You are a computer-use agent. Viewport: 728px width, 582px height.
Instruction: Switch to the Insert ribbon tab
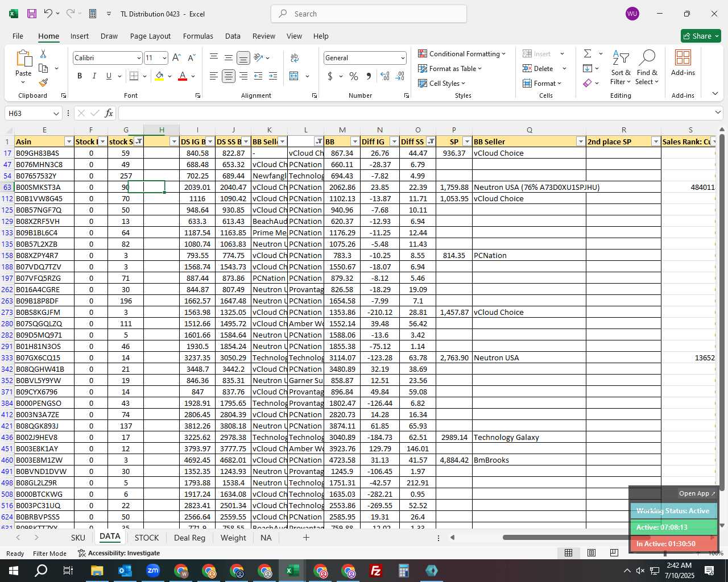pyautogui.click(x=80, y=36)
